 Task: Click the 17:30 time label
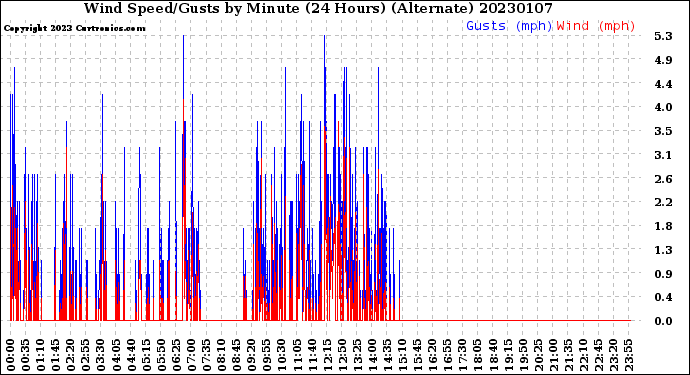(x=462, y=355)
